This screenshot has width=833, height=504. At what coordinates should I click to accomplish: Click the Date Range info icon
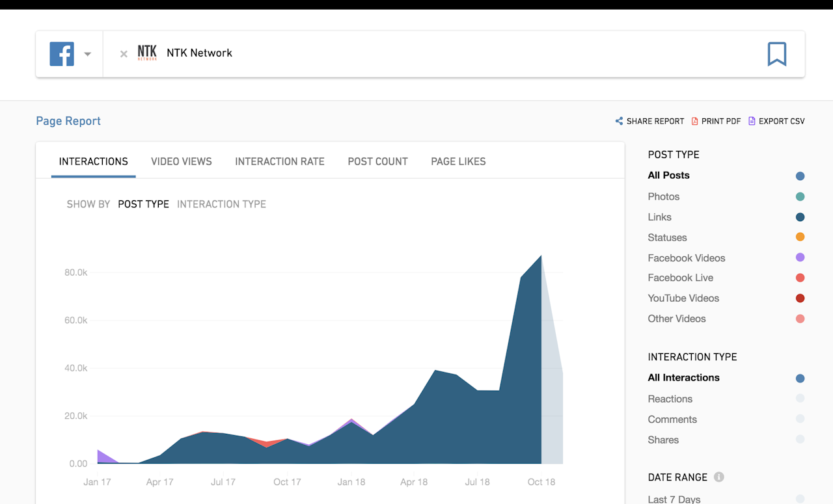[x=718, y=477]
